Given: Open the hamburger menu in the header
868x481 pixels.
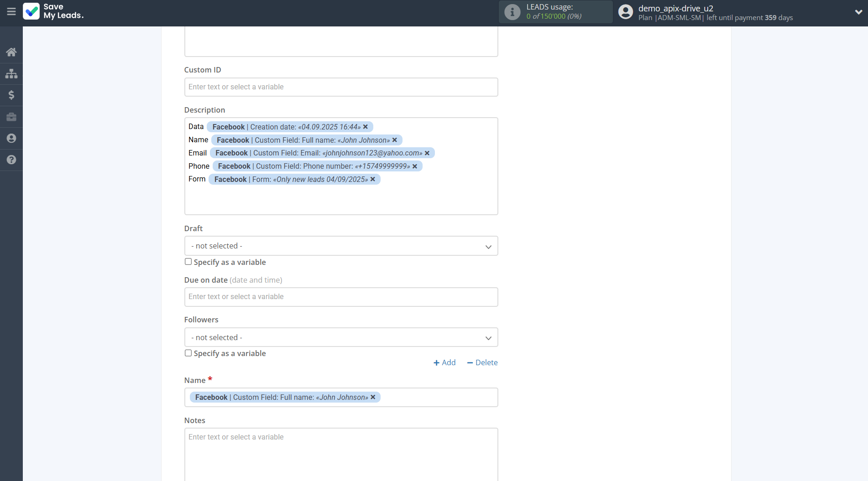Looking at the screenshot, I should pyautogui.click(x=11, y=12).
